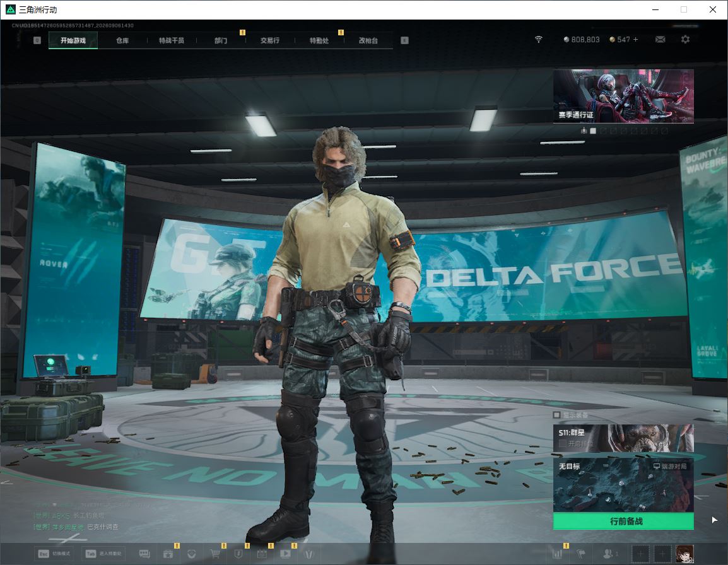Open the lightning shield icon

(238, 554)
